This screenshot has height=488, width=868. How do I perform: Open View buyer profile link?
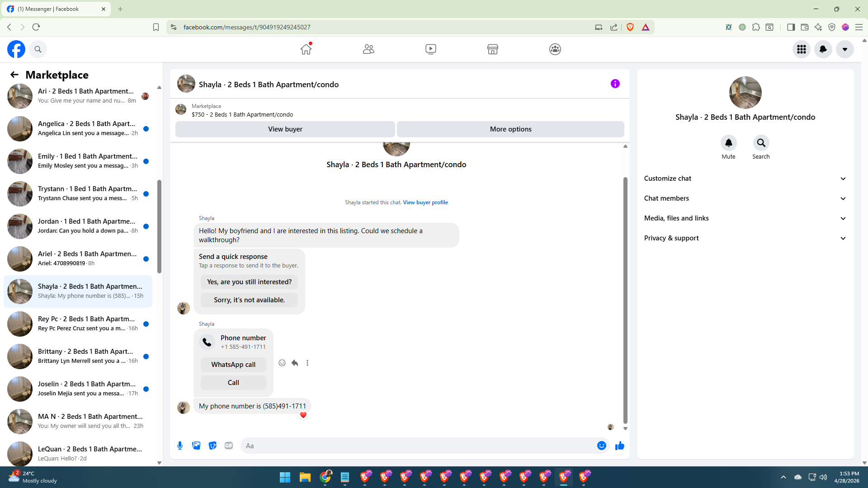(425, 202)
